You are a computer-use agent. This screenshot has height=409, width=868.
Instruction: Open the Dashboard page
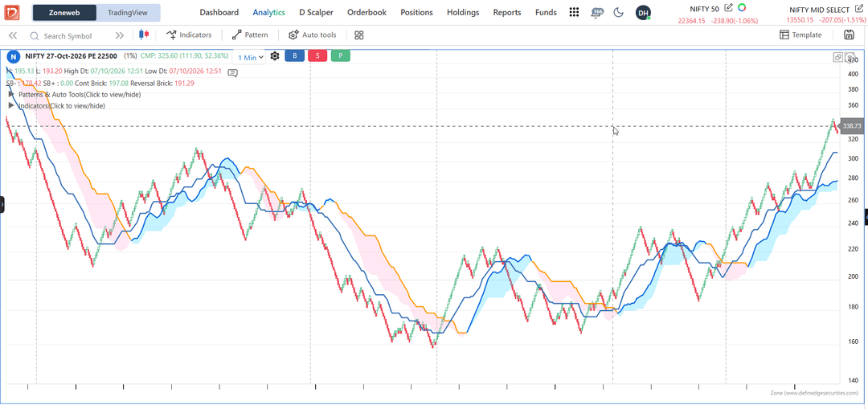tap(219, 12)
